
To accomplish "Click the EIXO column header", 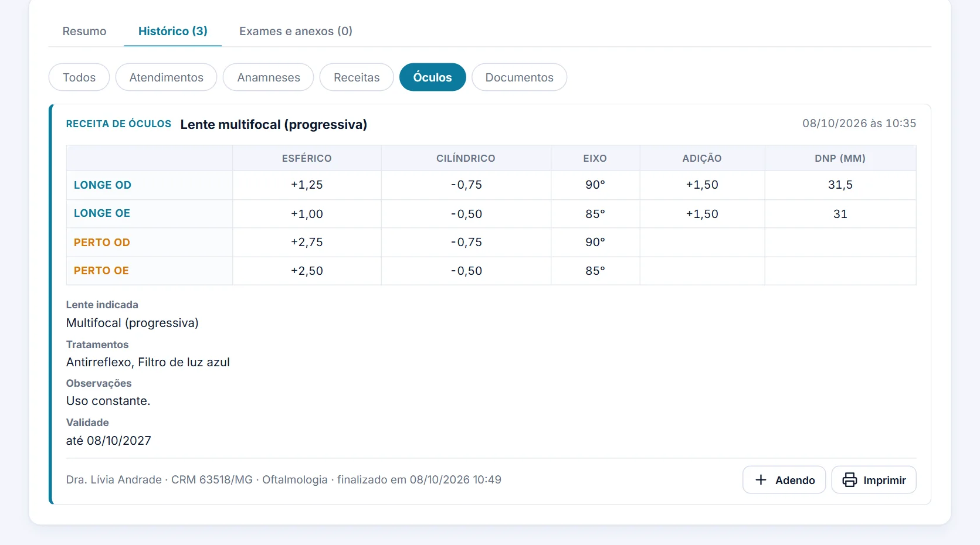I will (595, 158).
